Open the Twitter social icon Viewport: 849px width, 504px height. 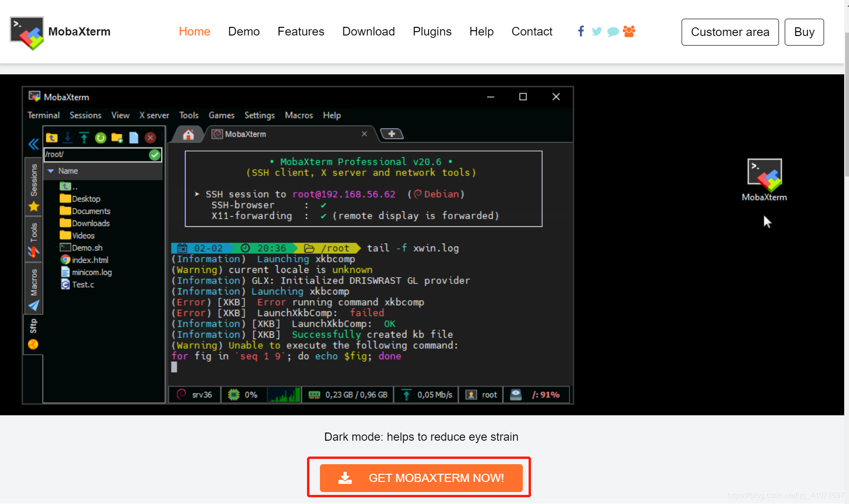click(x=597, y=32)
